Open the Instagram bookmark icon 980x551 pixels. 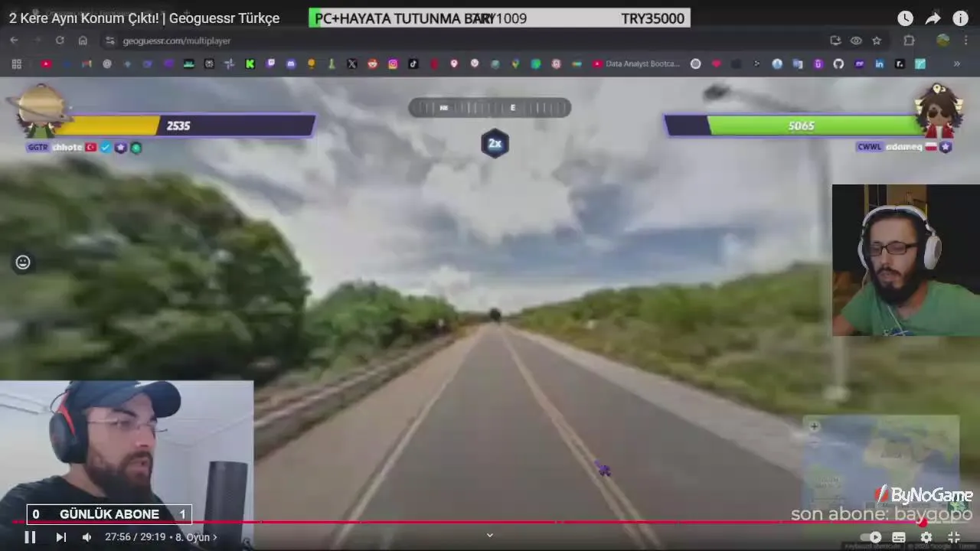393,64
